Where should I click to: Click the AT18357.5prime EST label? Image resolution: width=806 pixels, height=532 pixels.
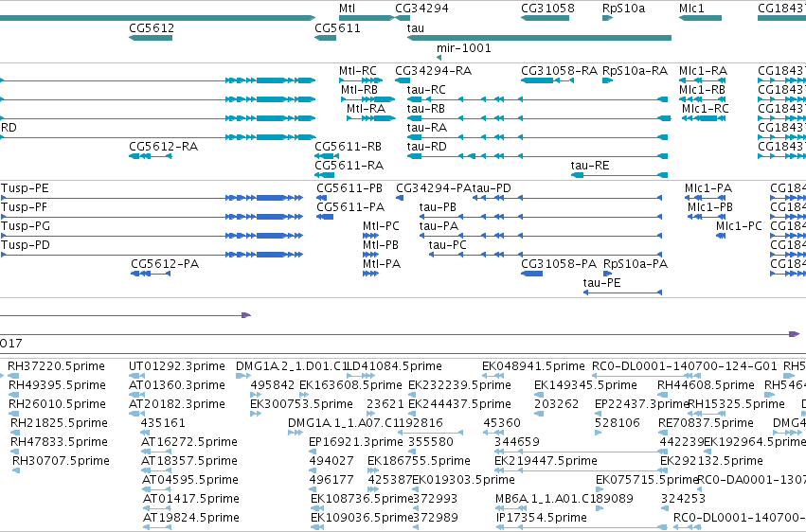click(189, 462)
